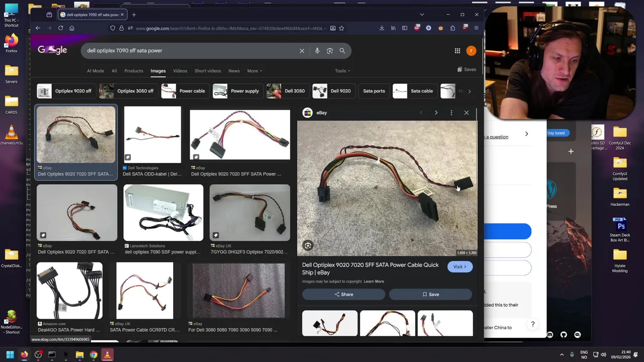Open VLC from the taskbar
Screen dimensions: 644x362
pyautogui.click(x=107, y=355)
